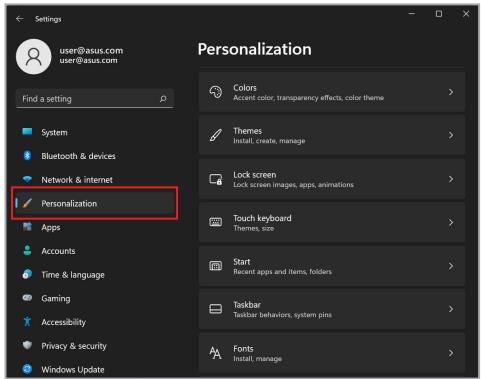Viewport: 481px width, 379px height.
Task: Click the Time & language globe icon
Action: pyautogui.click(x=27, y=274)
